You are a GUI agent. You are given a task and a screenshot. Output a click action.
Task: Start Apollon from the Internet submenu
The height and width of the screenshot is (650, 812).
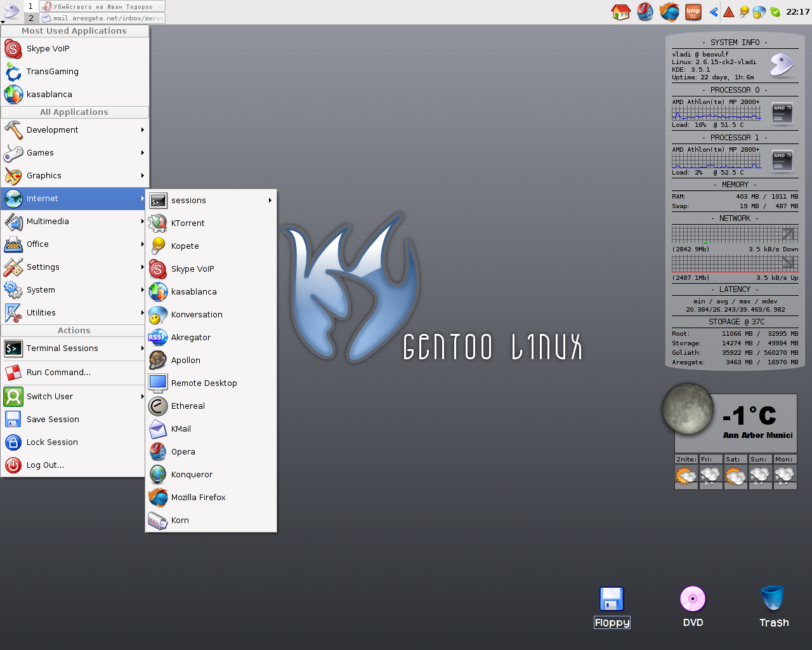click(x=211, y=361)
